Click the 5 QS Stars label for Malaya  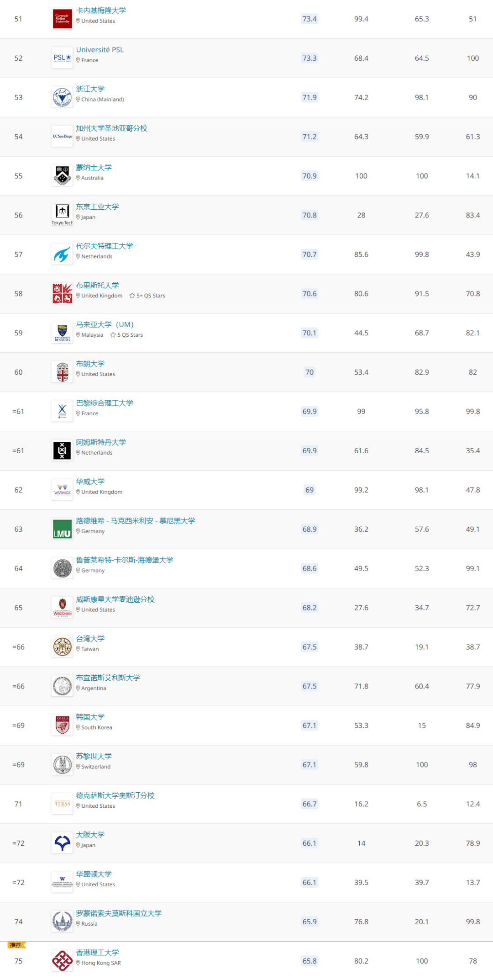tap(127, 335)
